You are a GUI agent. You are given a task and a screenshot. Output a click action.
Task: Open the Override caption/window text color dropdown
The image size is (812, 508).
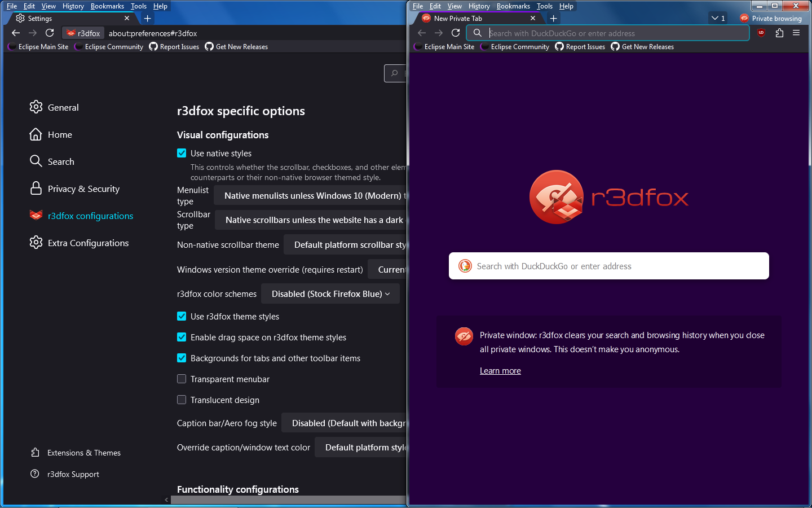(360, 448)
